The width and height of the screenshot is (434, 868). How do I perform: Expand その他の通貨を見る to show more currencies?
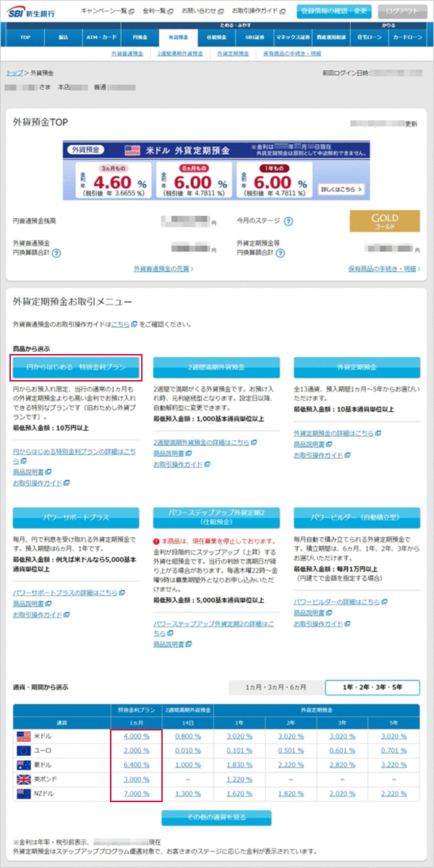coord(216,817)
